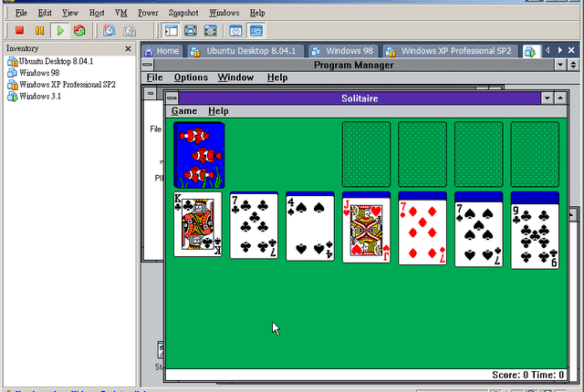Click the red Stop power button

[19, 30]
